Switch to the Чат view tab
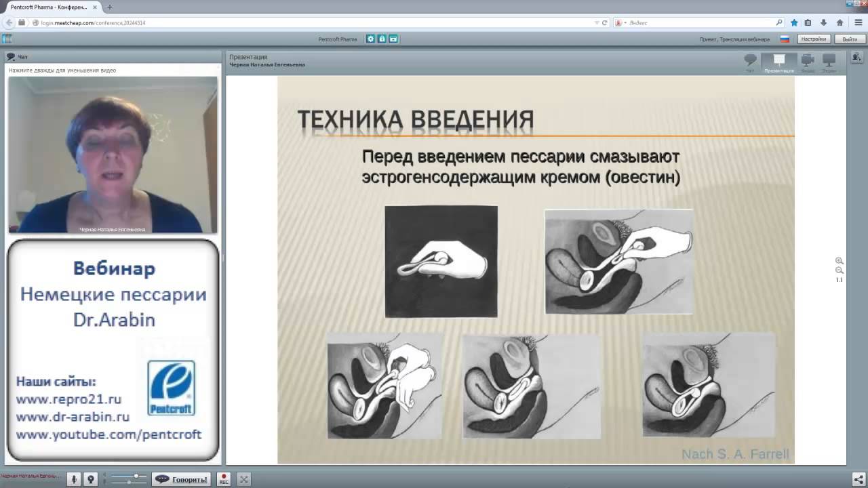 (x=750, y=63)
